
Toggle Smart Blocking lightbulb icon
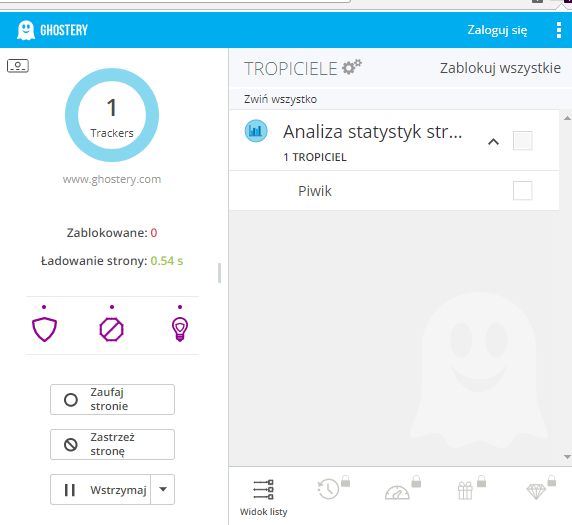pyautogui.click(x=180, y=329)
